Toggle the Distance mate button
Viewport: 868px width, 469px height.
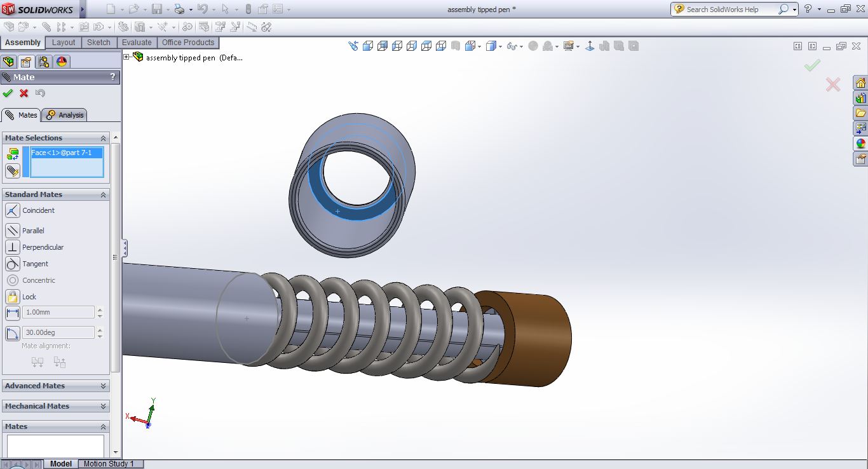coord(13,313)
